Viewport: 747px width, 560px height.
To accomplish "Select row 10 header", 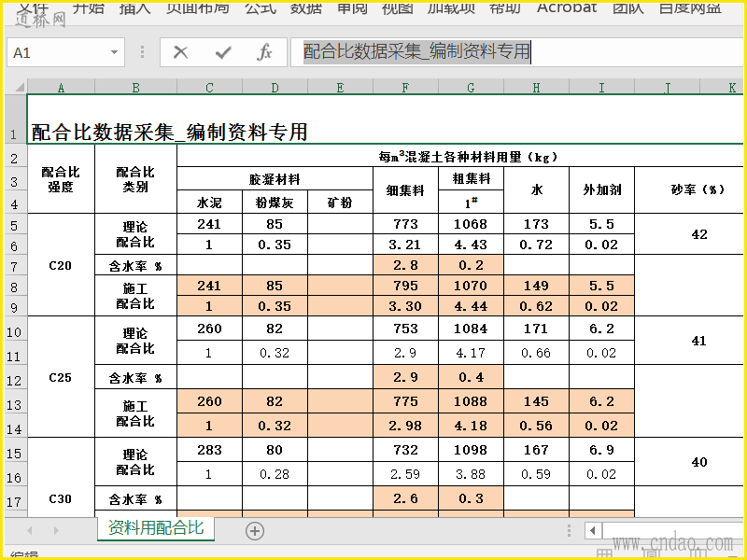I will [x=14, y=331].
